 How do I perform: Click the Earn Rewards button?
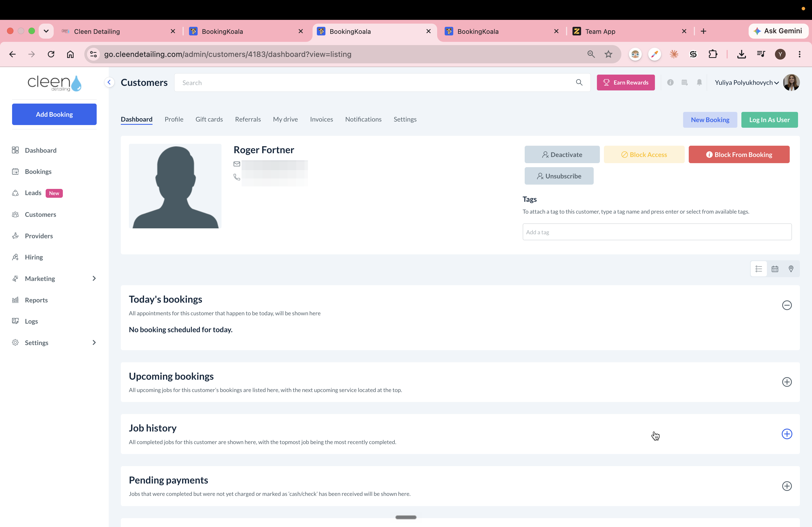tap(625, 82)
